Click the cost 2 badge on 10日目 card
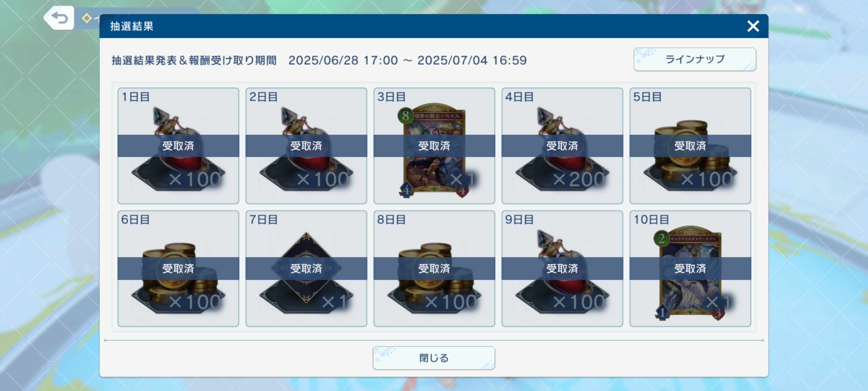 tap(661, 239)
